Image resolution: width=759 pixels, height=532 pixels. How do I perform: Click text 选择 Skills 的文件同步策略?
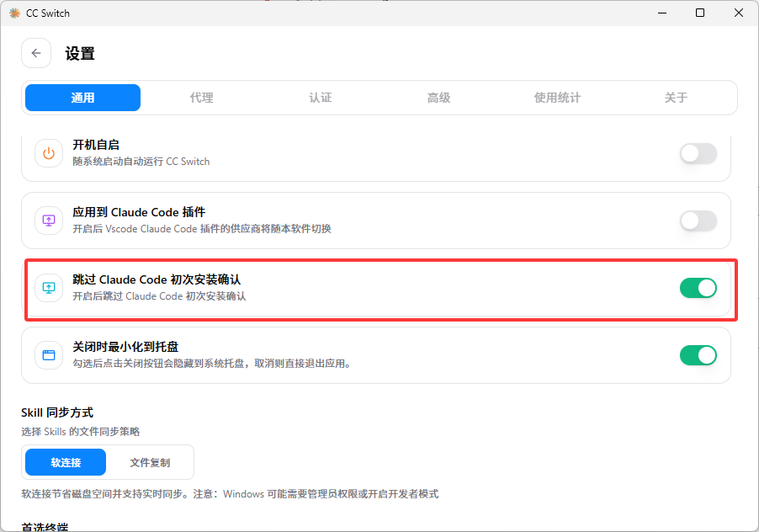click(80, 432)
